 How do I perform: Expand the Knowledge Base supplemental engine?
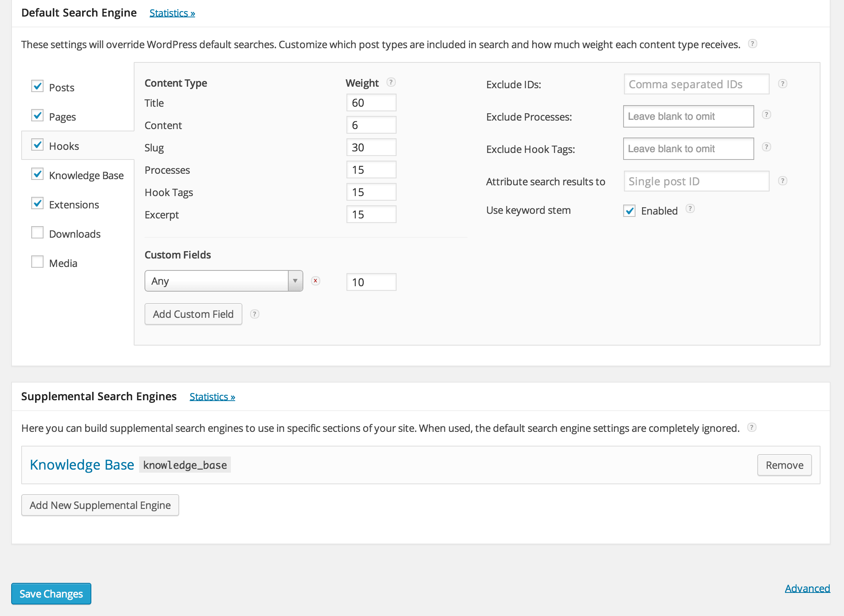pos(82,465)
